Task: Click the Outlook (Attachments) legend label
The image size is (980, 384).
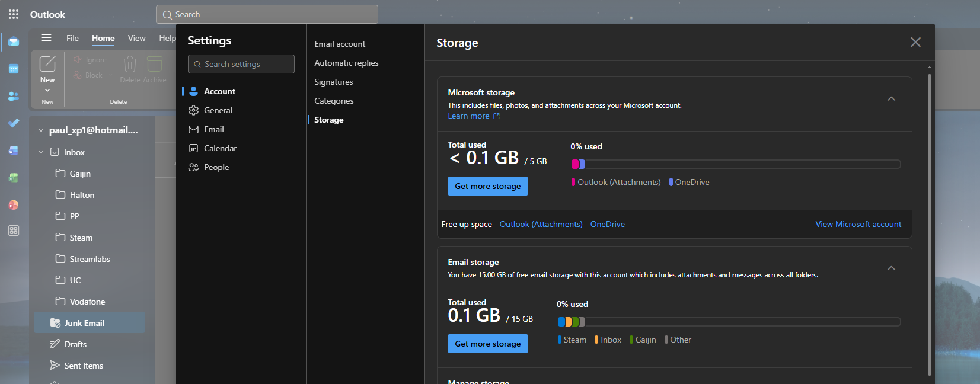Action: 619,182
